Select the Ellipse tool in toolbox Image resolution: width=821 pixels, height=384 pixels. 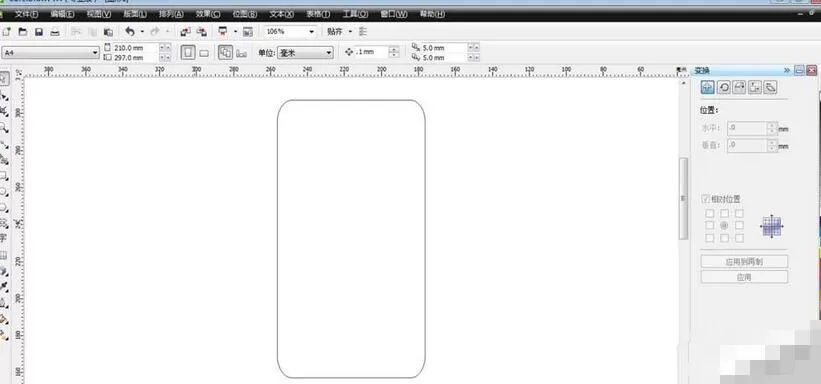pyautogui.click(x=4, y=192)
